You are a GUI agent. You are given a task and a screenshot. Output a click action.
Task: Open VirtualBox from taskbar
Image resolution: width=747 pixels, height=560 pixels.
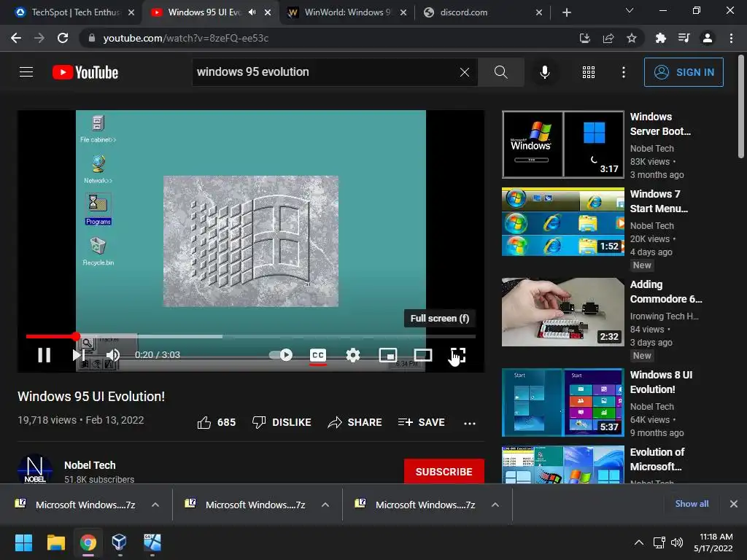point(119,542)
